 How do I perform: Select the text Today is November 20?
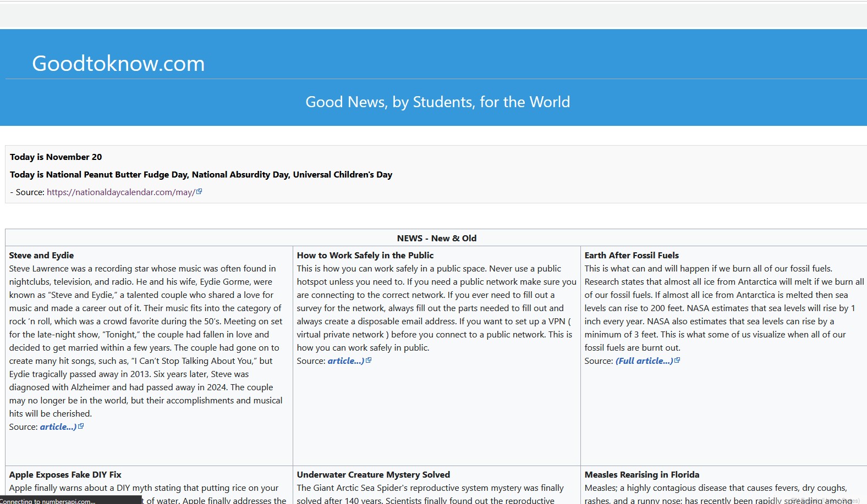56,157
